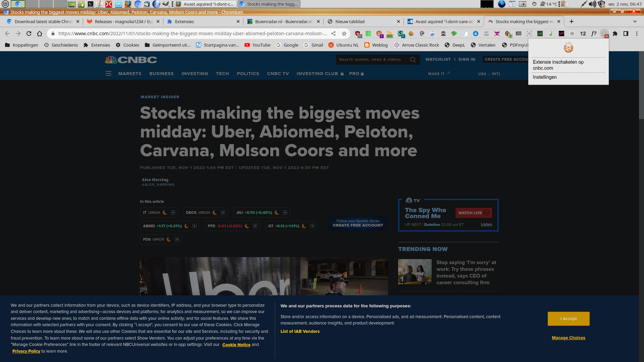Image resolution: width=644 pixels, height=362 pixels.
Task: Click the I Accept cookie button
Action: click(x=569, y=319)
